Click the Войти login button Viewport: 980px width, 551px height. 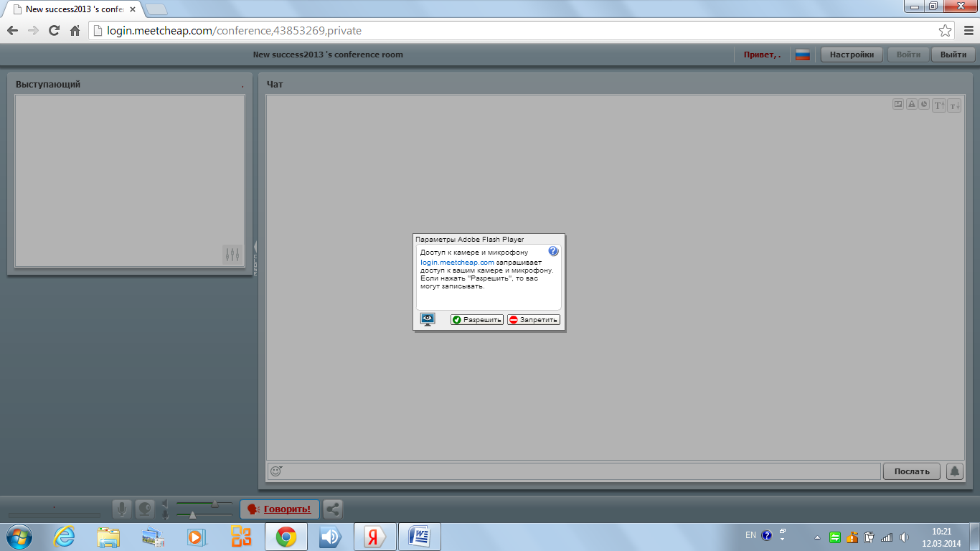(x=908, y=55)
